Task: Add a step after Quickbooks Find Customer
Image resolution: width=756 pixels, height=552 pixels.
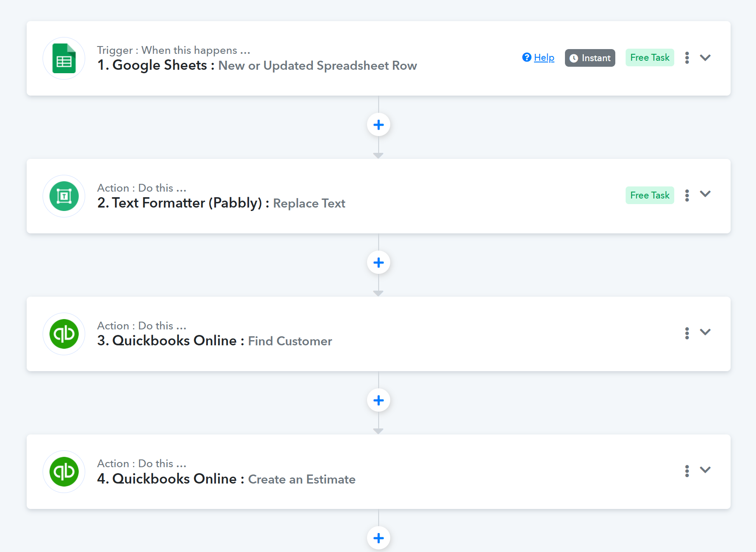Action: tap(379, 400)
